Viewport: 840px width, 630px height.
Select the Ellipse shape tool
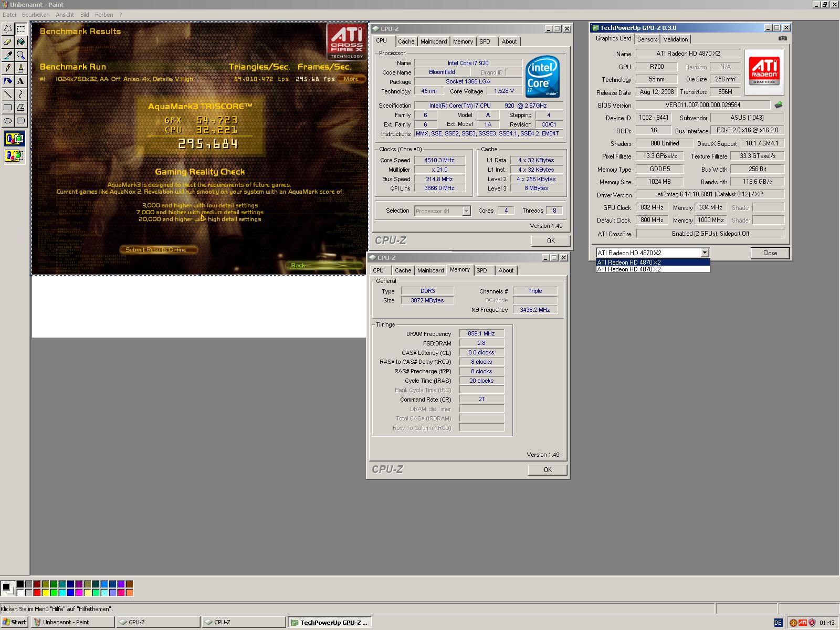pos(8,121)
